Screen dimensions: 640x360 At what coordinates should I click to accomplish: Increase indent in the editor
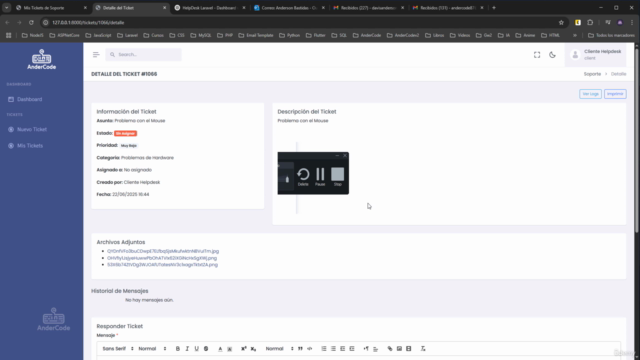[x=352, y=349]
